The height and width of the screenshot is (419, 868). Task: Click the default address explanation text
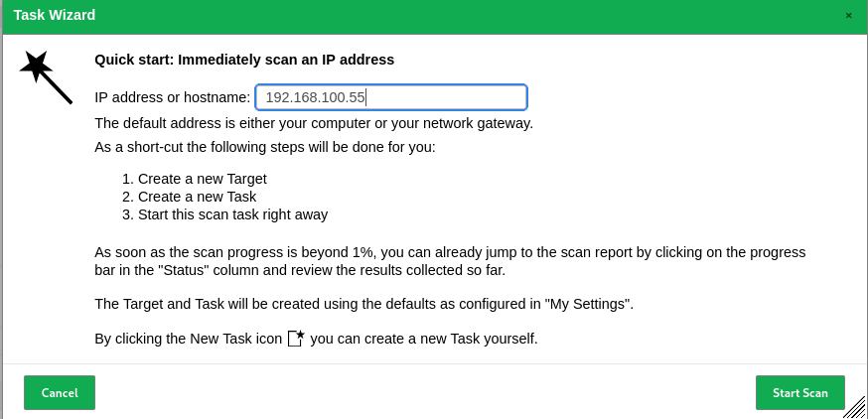pyautogui.click(x=314, y=123)
